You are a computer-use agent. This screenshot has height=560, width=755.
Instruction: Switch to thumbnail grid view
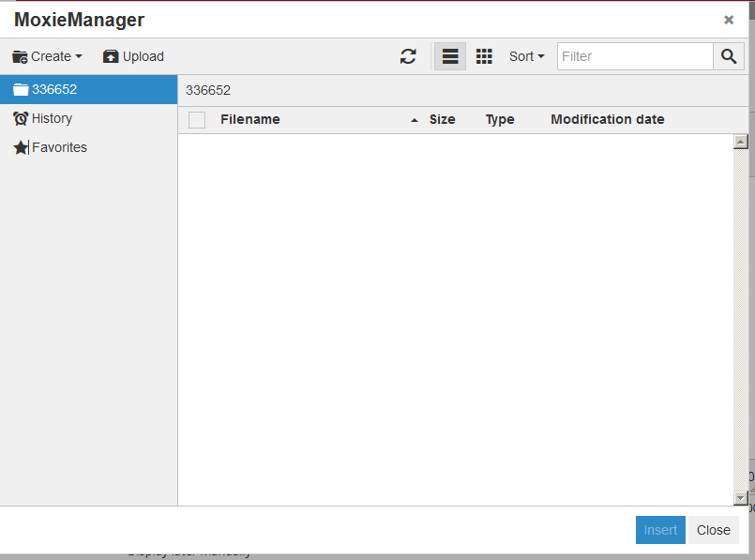(484, 56)
